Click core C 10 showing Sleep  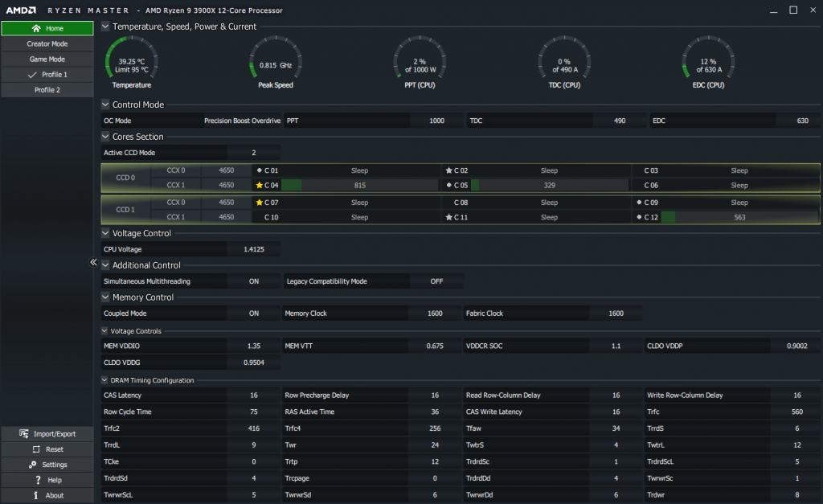pos(346,217)
